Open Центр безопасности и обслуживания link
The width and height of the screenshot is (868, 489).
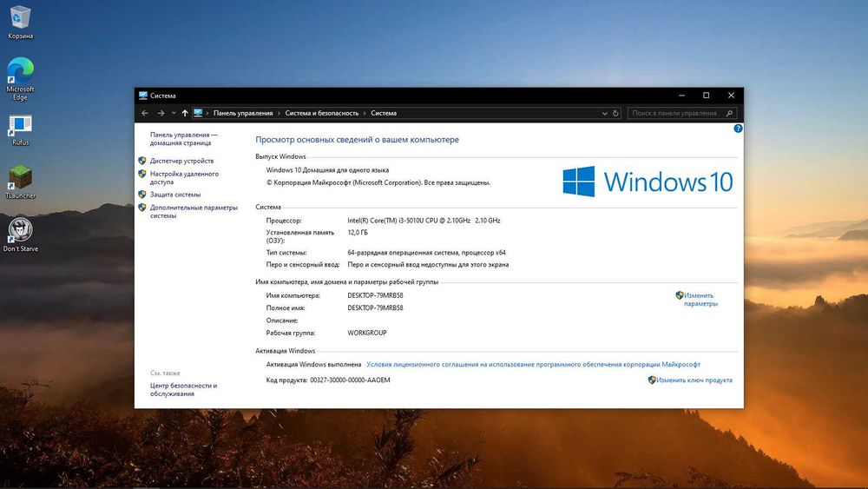click(183, 389)
